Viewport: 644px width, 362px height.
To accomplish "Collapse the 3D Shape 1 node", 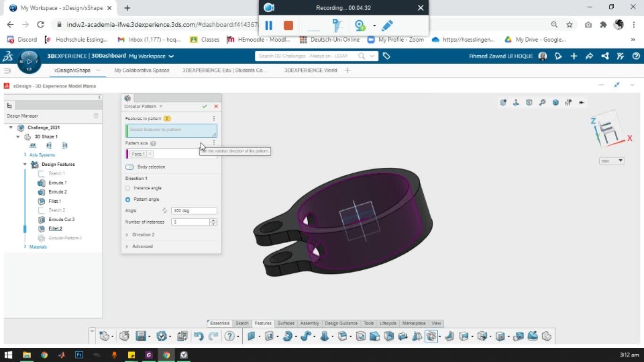I will point(17,136).
